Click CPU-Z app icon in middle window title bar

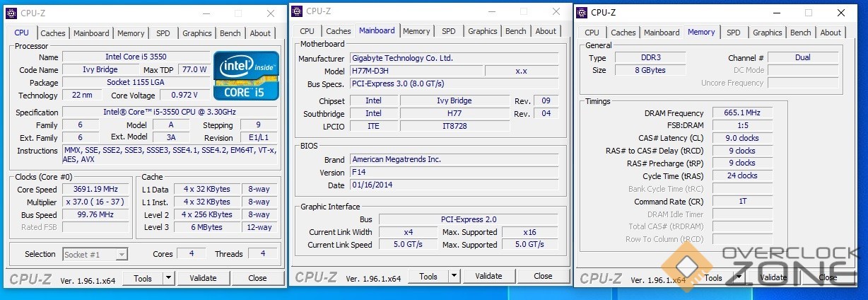(x=298, y=11)
